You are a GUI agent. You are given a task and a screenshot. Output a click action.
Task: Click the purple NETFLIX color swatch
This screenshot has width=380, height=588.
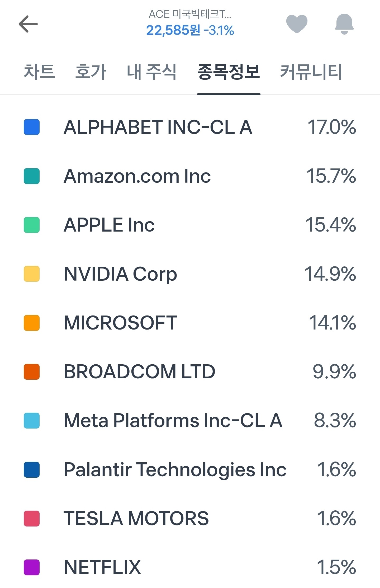pyautogui.click(x=32, y=567)
